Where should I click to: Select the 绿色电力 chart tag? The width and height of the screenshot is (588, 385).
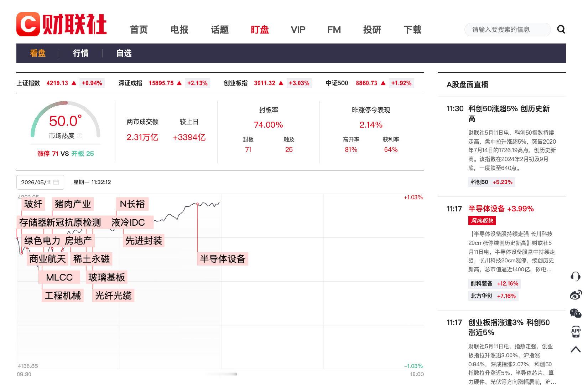pyautogui.click(x=42, y=241)
